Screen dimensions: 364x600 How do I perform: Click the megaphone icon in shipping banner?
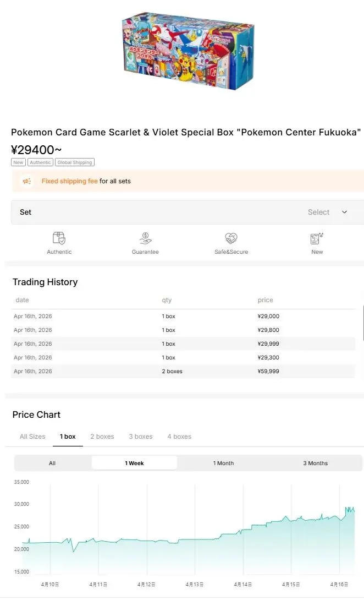26,181
